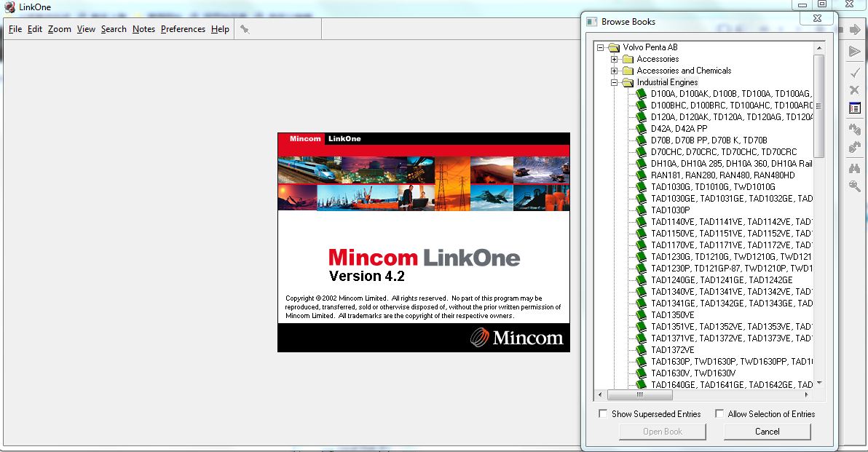This screenshot has height=452, width=868.
Task: Click the Accessories folder icon
Action: (x=628, y=59)
